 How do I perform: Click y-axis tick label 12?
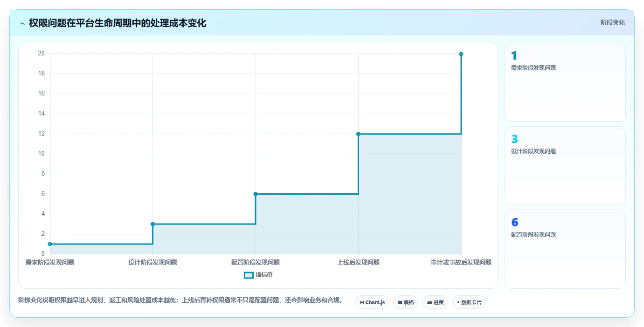click(41, 134)
